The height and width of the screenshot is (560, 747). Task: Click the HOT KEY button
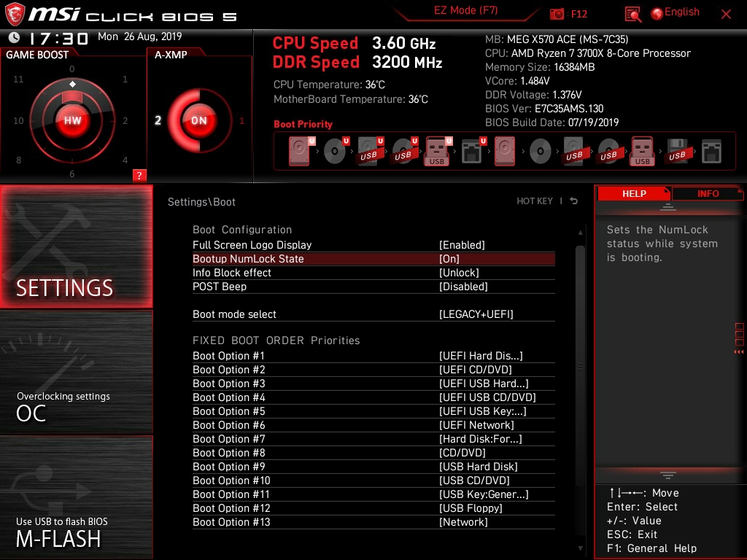click(x=535, y=201)
